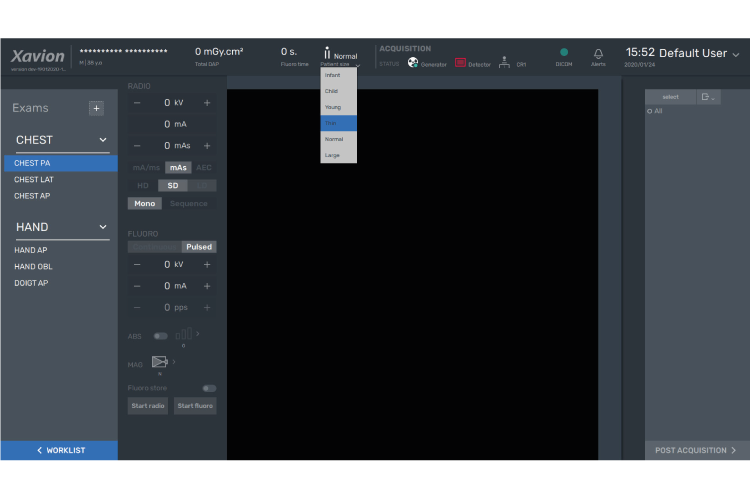This screenshot has width=750, height=500.
Task: Toggle the ABS switch
Action: (x=160, y=336)
